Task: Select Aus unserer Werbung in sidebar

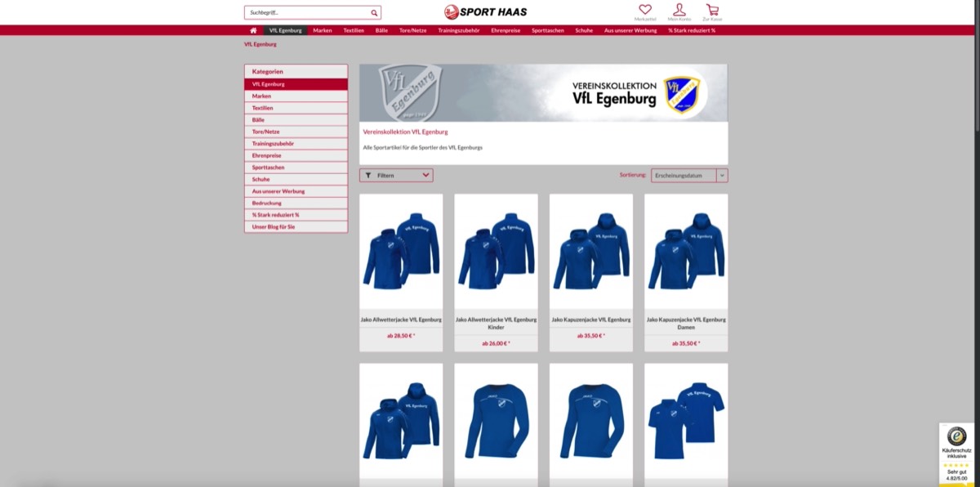Action: [x=296, y=190]
